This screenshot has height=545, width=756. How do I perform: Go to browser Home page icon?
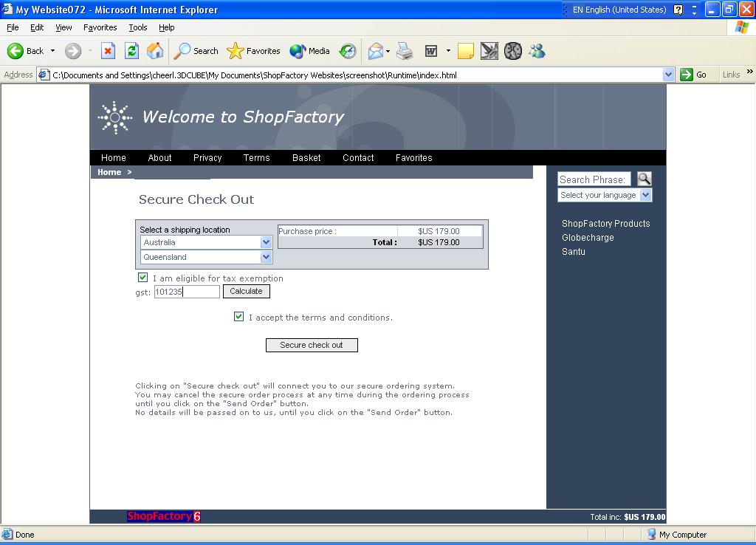point(155,51)
